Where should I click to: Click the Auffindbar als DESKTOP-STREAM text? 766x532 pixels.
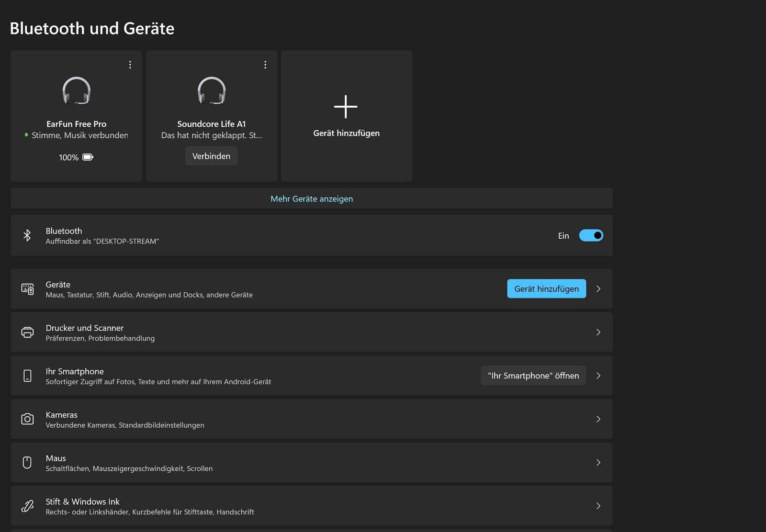(102, 242)
